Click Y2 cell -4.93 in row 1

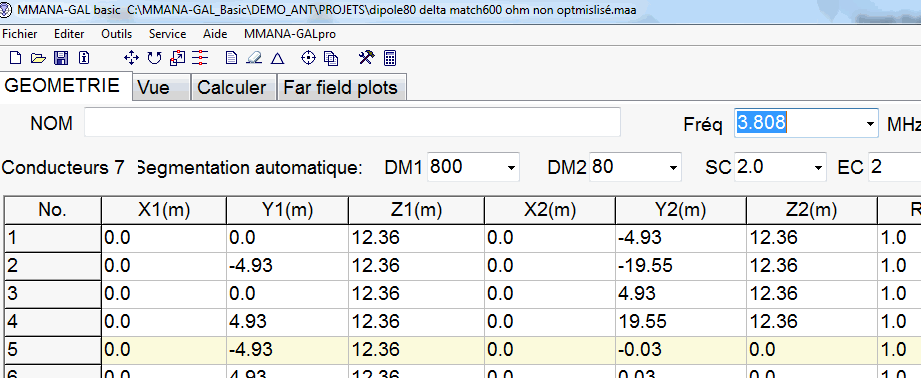(x=681, y=238)
